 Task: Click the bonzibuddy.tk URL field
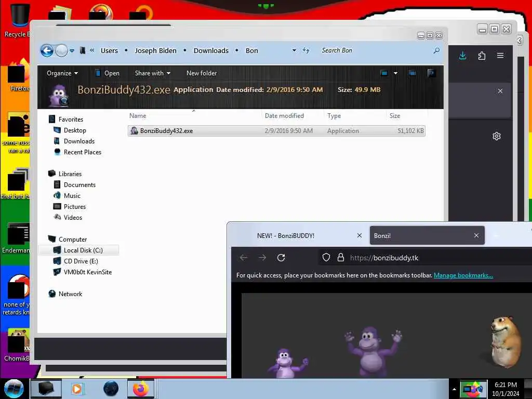[x=425, y=258]
